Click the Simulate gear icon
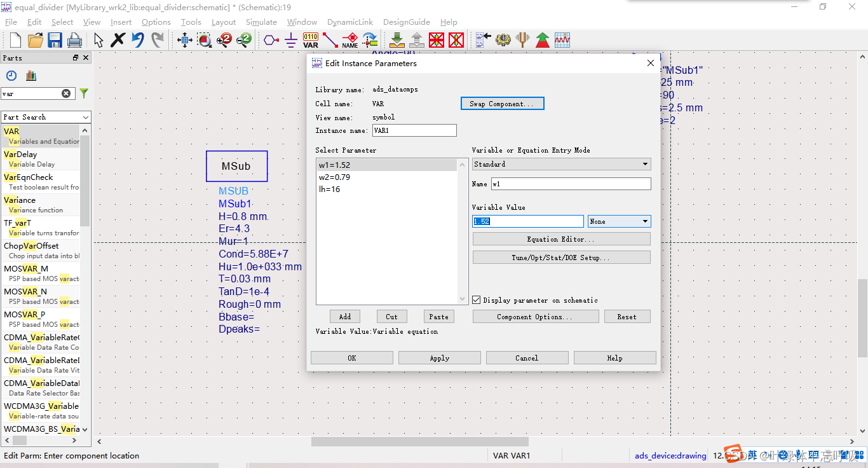Screen dimensions: 868x468 (x=503, y=41)
